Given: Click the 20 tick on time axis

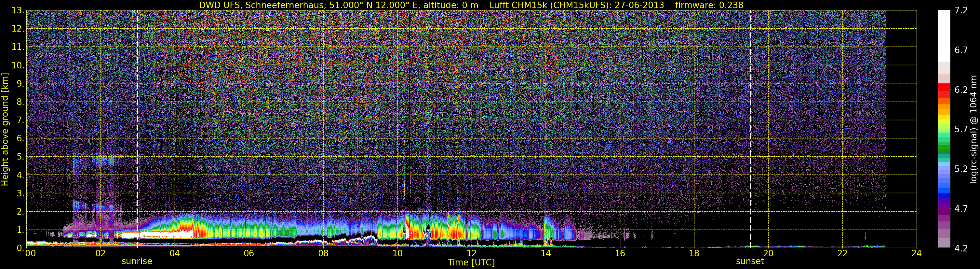Looking at the screenshot, I should click(x=768, y=254).
